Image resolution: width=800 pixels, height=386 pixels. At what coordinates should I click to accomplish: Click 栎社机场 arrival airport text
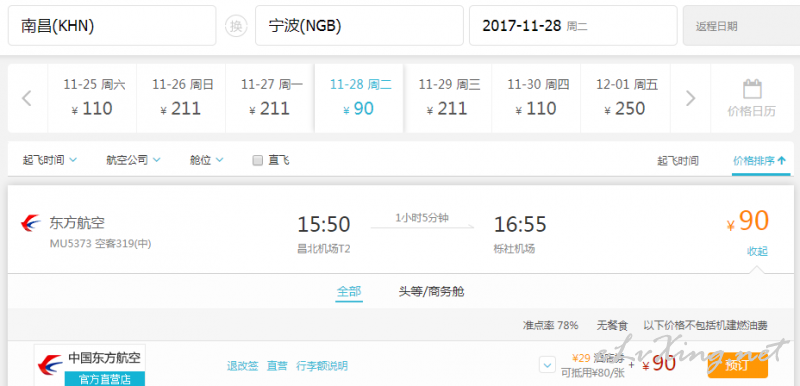tap(514, 249)
